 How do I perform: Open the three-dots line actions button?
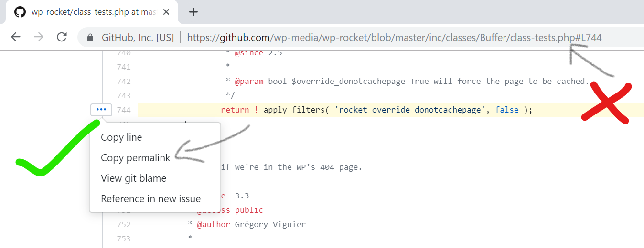click(x=101, y=110)
